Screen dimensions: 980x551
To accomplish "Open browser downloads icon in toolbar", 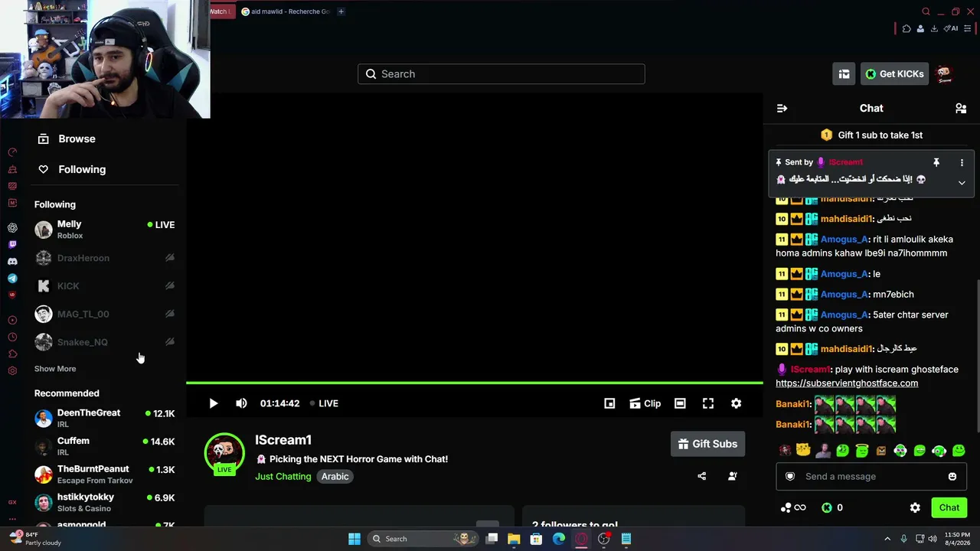I will coord(934,28).
